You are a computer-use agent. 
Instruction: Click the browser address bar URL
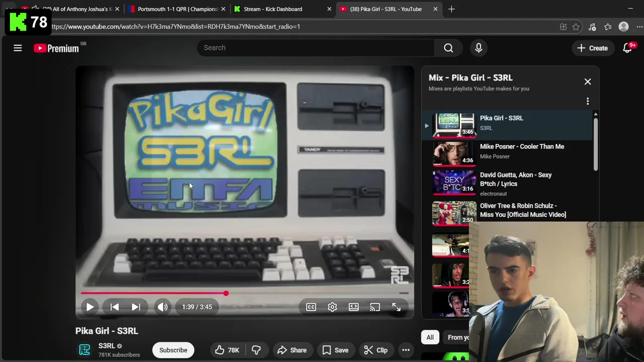click(x=176, y=27)
